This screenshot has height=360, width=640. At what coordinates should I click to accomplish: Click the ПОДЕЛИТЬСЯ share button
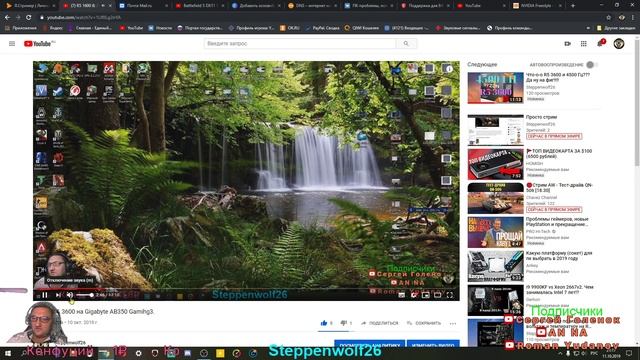pos(380,323)
